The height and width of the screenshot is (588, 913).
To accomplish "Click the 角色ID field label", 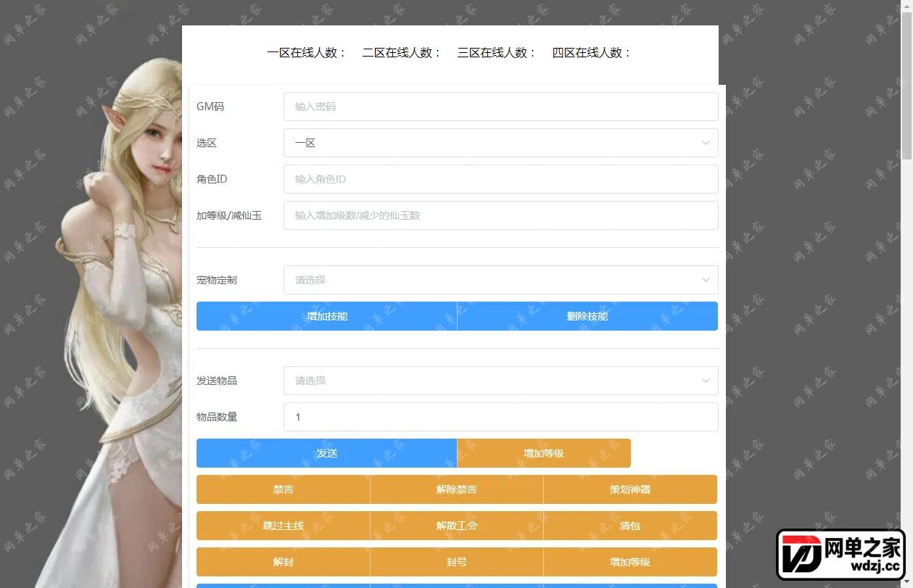I will [212, 179].
